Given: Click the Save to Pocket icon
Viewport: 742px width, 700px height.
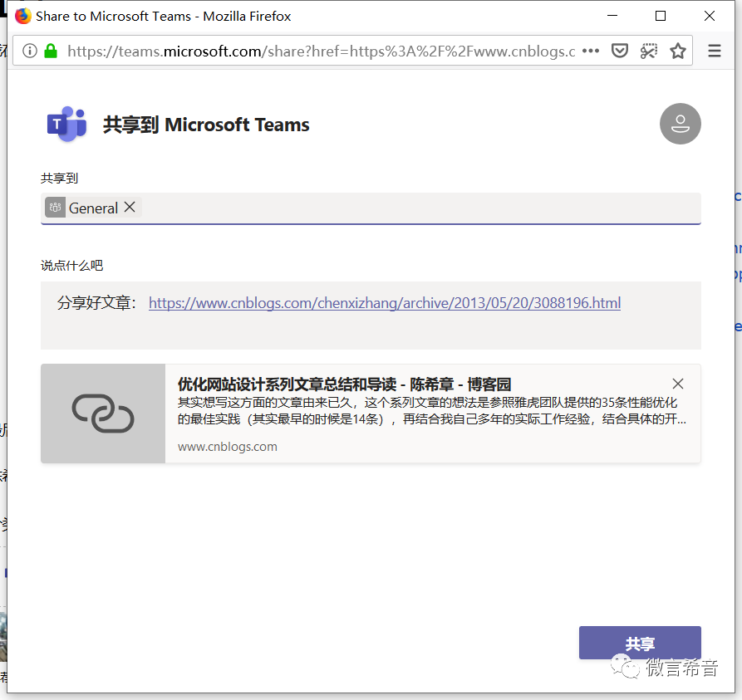Looking at the screenshot, I should 619,51.
